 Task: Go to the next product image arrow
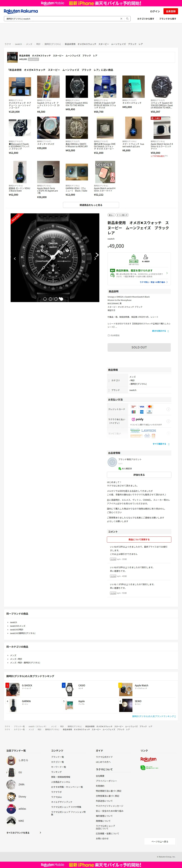(97, 255)
